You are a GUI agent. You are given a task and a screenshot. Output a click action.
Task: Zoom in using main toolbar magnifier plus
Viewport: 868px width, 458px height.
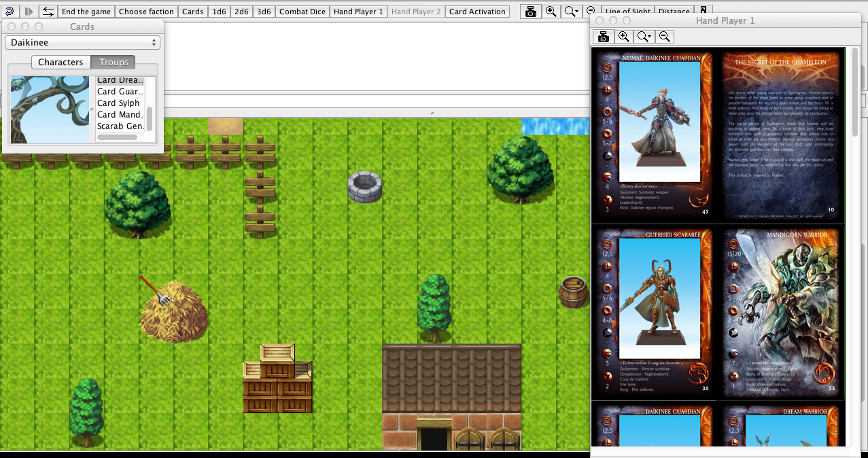pyautogui.click(x=551, y=12)
